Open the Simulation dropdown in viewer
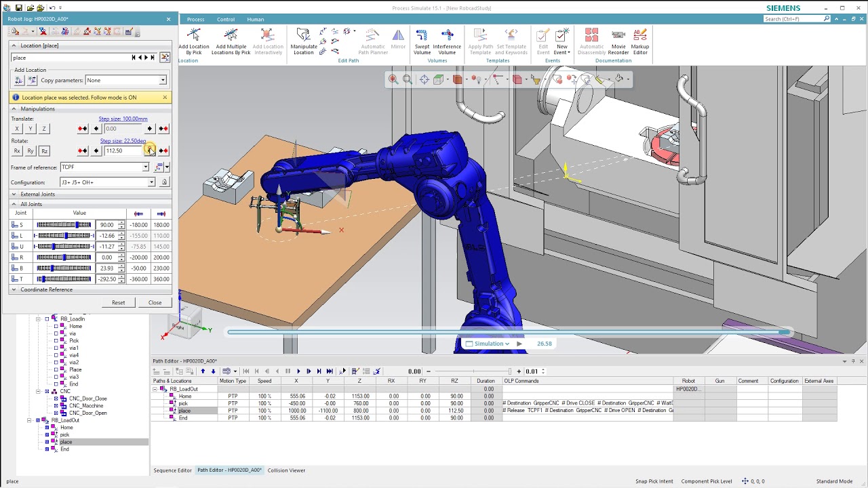868x488 pixels. click(492, 344)
